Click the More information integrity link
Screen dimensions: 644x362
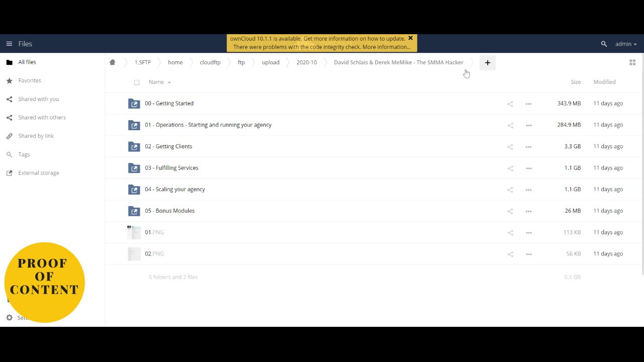click(386, 47)
